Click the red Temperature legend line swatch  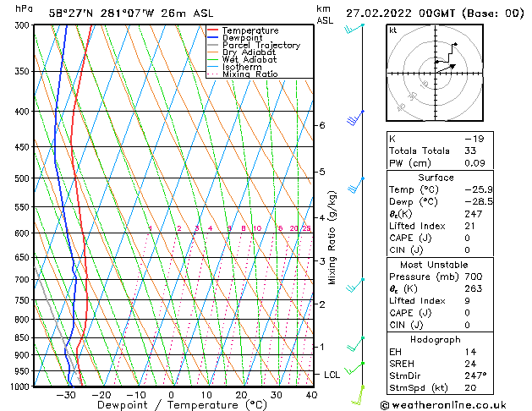(212, 30)
